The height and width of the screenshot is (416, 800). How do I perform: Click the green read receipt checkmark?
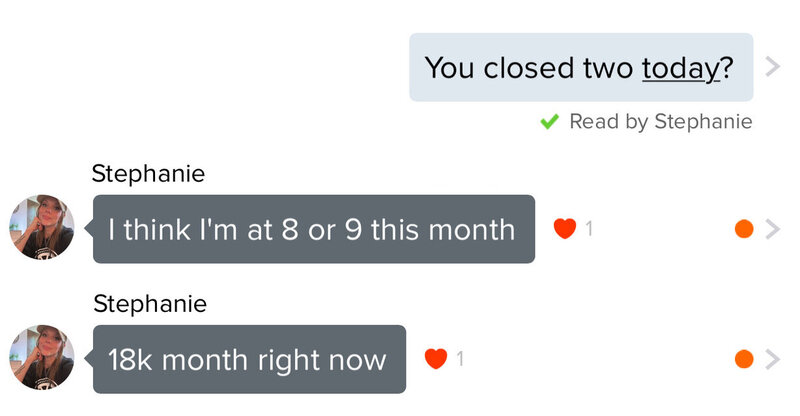549,122
